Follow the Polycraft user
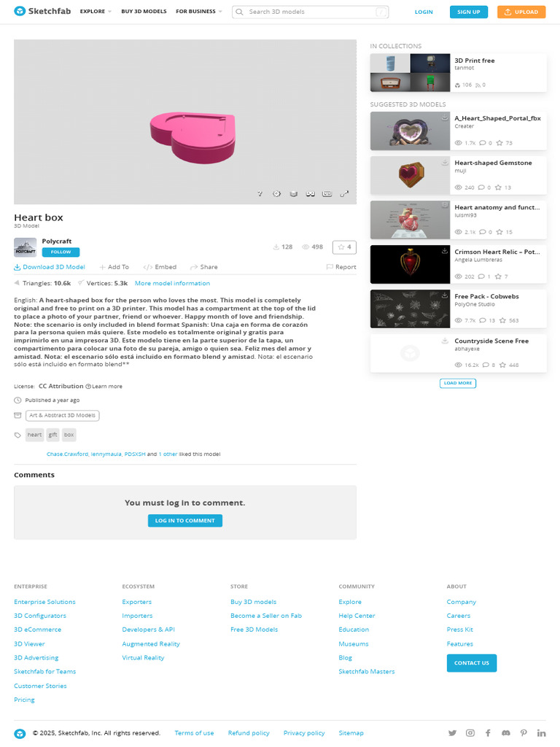The image size is (560, 747). (61, 252)
